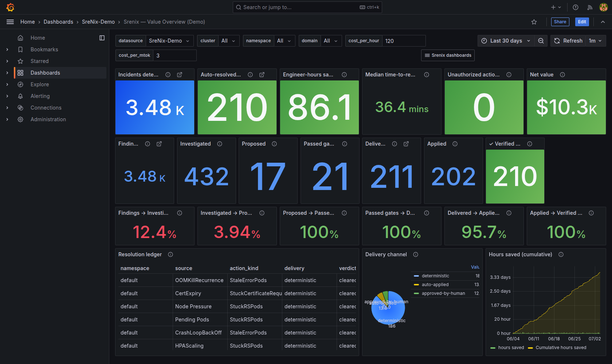This screenshot has height=364, width=612.
Task: Open the news feed RSS icon
Action: coord(590,7)
